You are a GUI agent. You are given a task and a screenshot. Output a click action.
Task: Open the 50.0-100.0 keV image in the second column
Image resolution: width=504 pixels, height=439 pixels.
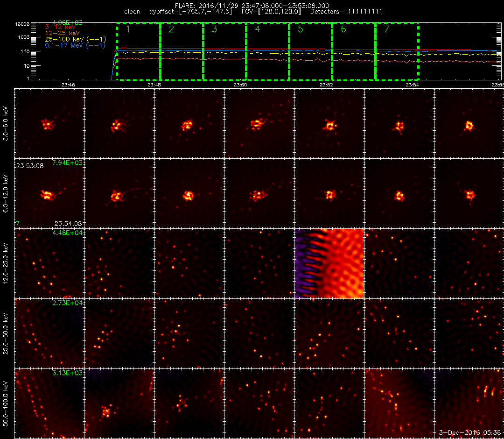coord(119,404)
